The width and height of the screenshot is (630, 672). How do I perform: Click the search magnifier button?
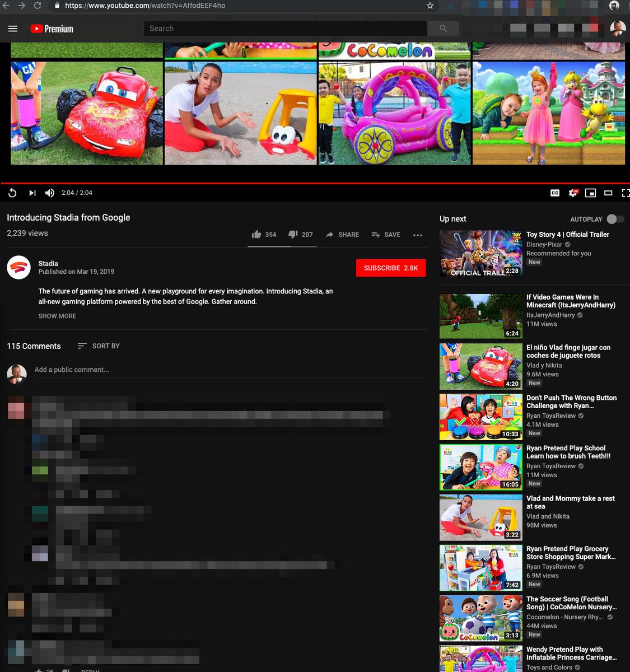443,29
